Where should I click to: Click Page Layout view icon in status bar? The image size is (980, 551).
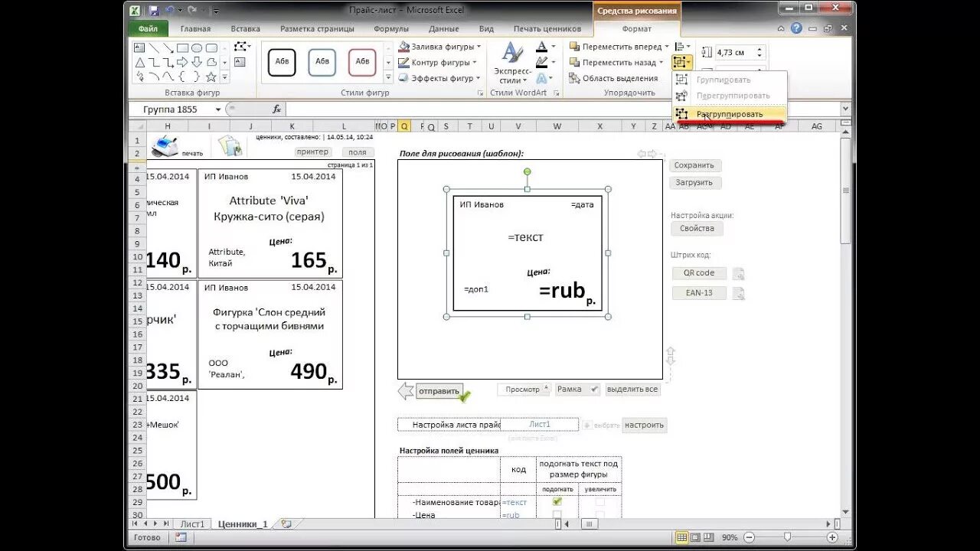point(697,537)
